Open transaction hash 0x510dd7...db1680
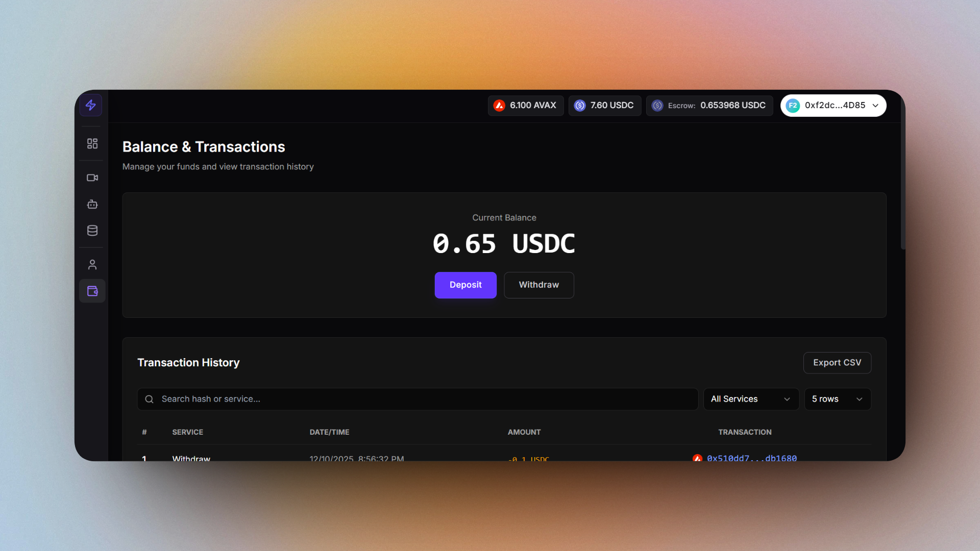980x551 pixels. [x=751, y=458]
